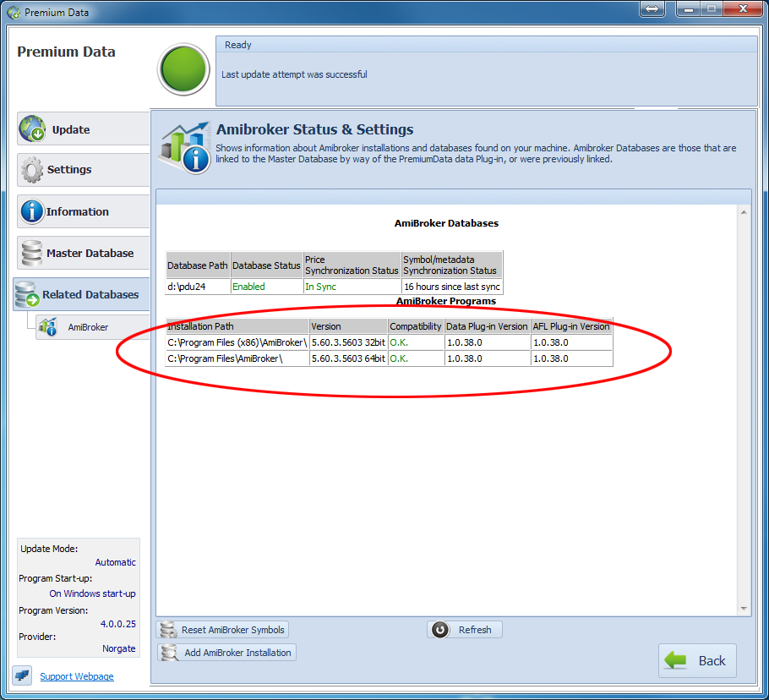Click the Database Status column header
769x700 pixels.
[x=267, y=265]
